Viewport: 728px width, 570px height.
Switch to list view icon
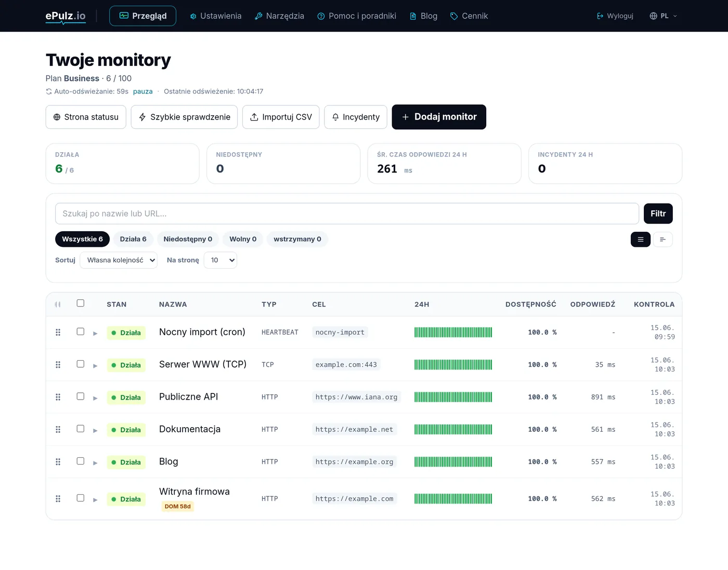(641, 240)
